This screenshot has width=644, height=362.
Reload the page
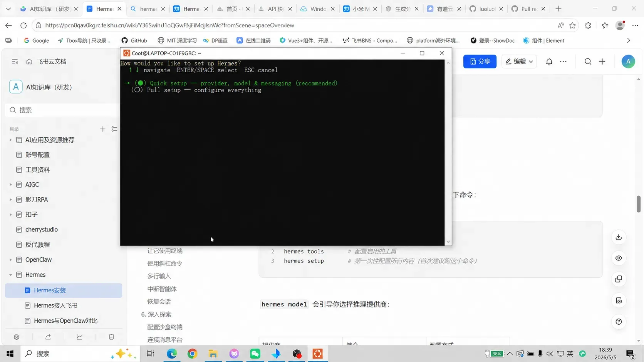coord(23,25)
